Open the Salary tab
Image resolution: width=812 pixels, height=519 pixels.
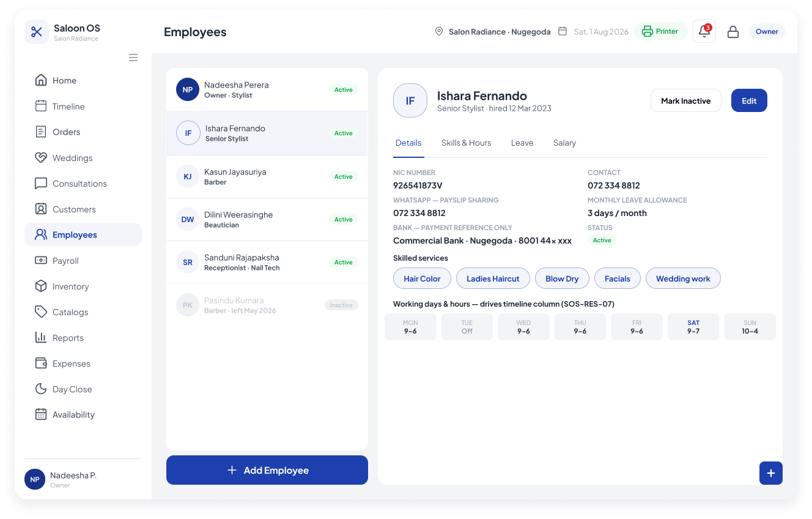[x=565, y=143]
